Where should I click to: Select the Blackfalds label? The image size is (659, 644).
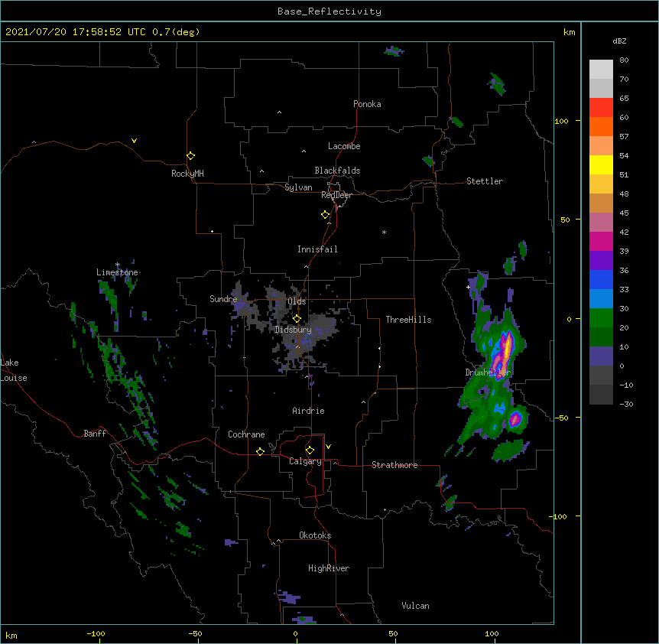click(x=337, y=171)
